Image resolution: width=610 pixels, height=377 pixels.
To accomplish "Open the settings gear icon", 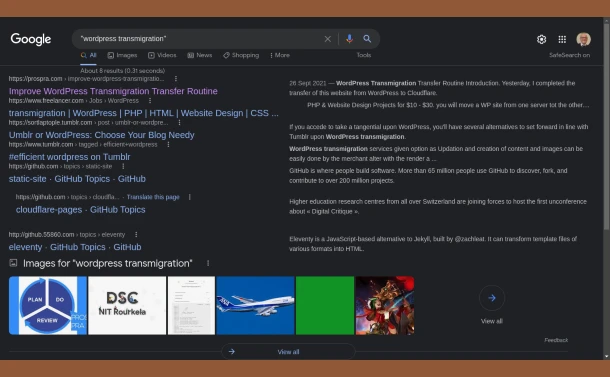I will 542,39.
